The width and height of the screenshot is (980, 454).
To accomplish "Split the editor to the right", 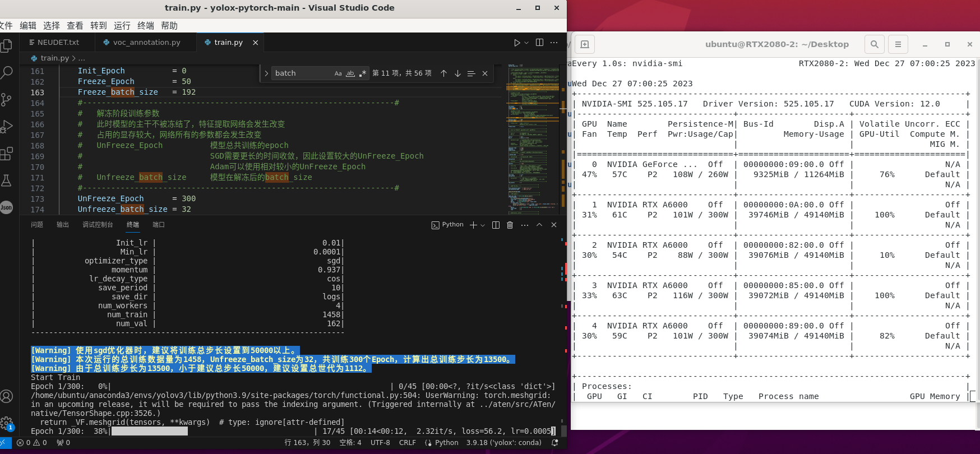I will (x=539, y=43).
